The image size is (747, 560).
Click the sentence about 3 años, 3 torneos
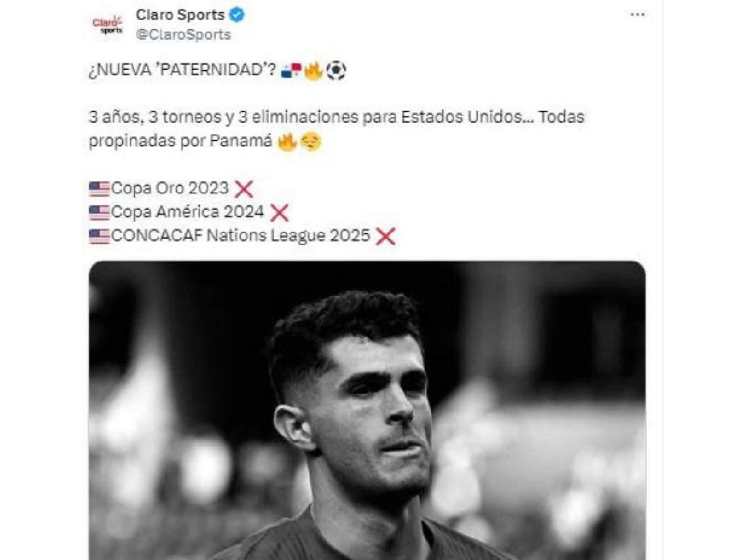(x=337, y=129)
